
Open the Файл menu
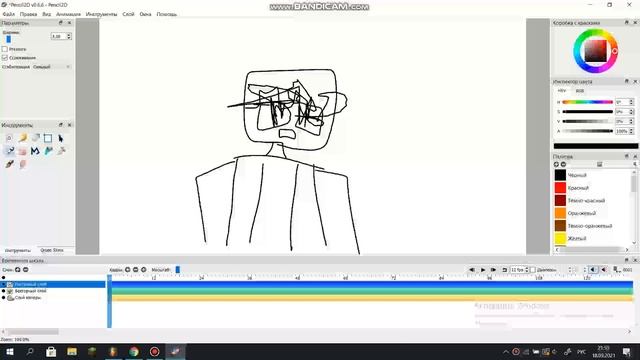pyautogui.click(x=9, y=14)
